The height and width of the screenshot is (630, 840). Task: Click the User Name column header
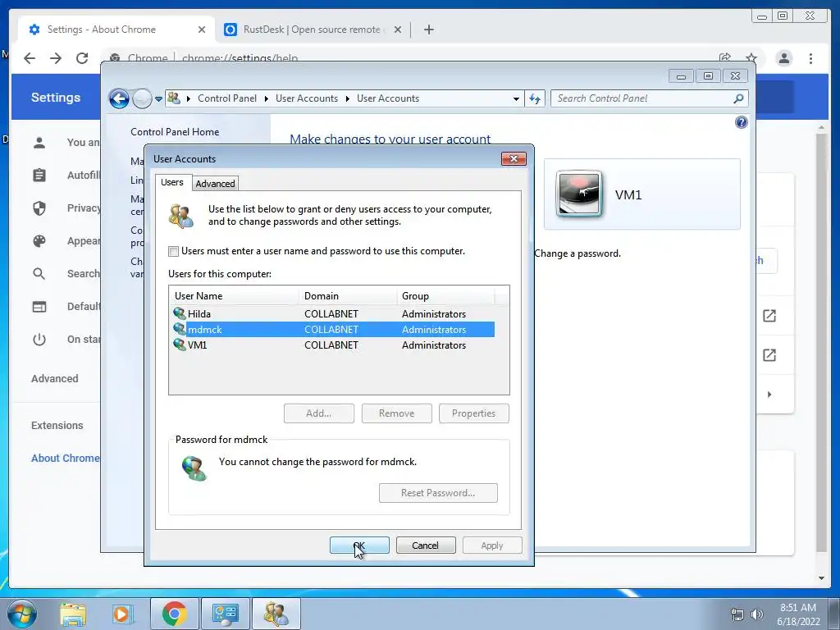coord(234,295)
